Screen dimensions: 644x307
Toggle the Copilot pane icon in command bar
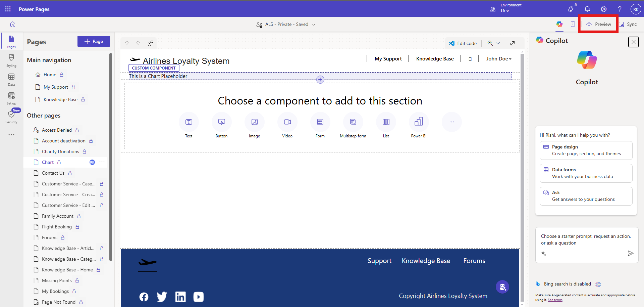(x=559, y=24)
